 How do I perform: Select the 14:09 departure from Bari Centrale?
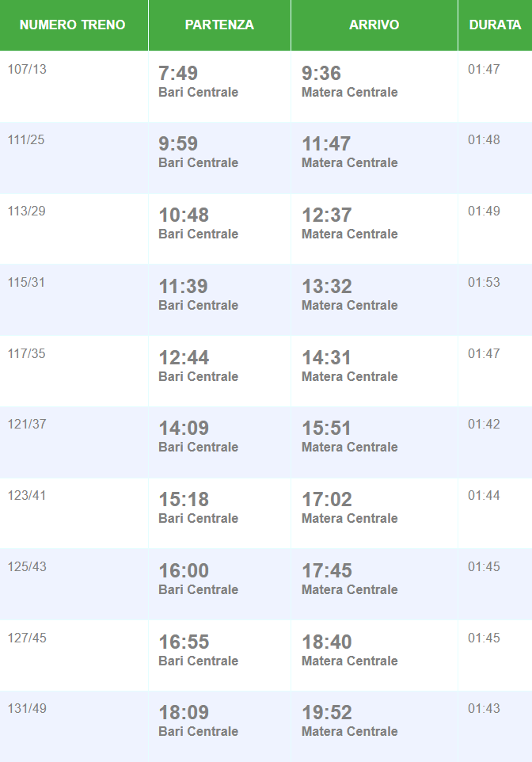point(184,429)
